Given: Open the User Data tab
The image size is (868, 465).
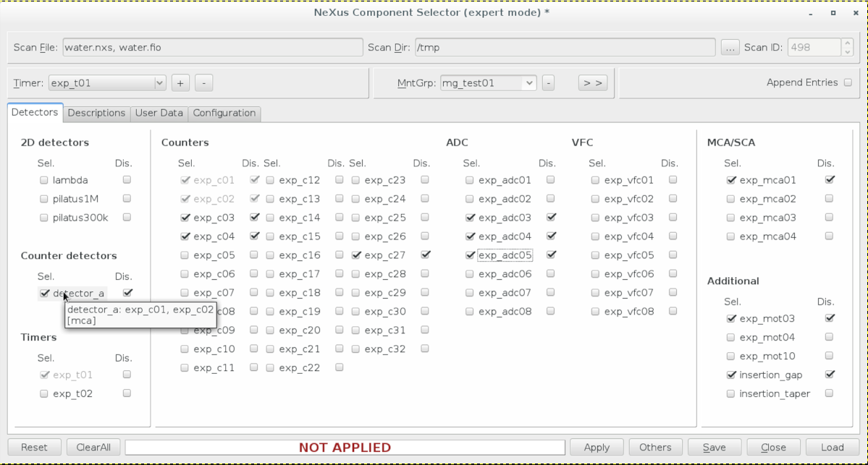Looking at the screenshot, I should click(159, 113).
